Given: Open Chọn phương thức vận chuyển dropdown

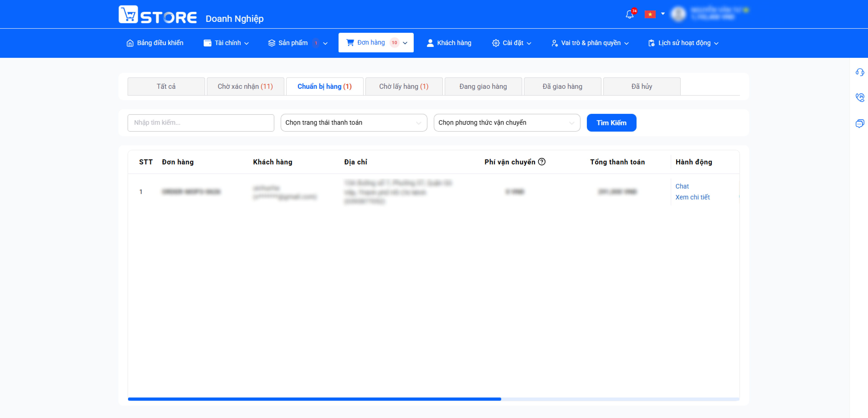Looking at the screenshot, I should [x=506, y=123].
